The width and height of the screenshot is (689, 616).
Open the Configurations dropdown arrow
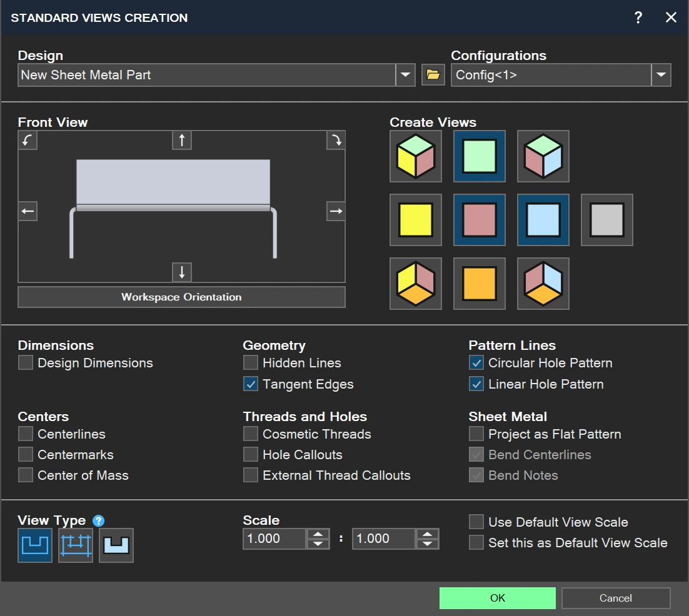click(661, 74)
